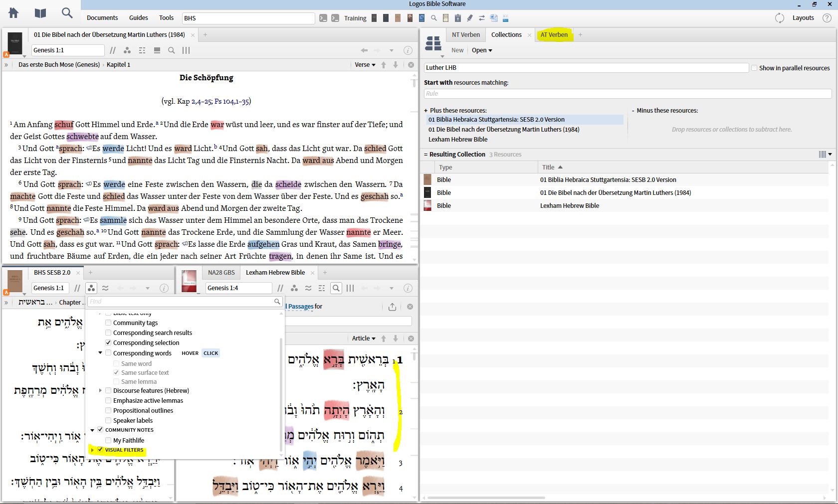Click the Luther Bible cover thumbnail icon

click(14, 43)
